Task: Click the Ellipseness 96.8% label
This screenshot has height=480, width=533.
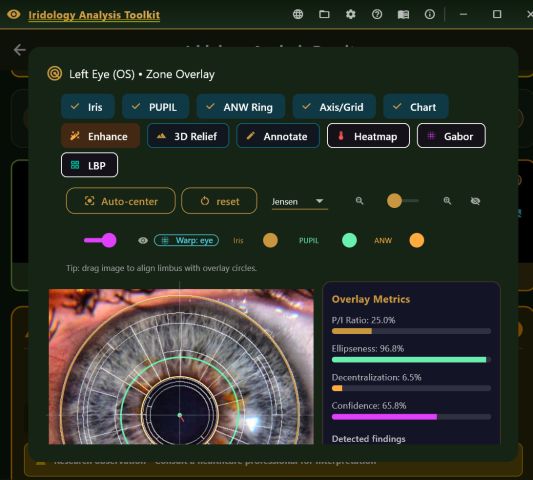Action: coord(368,349)
